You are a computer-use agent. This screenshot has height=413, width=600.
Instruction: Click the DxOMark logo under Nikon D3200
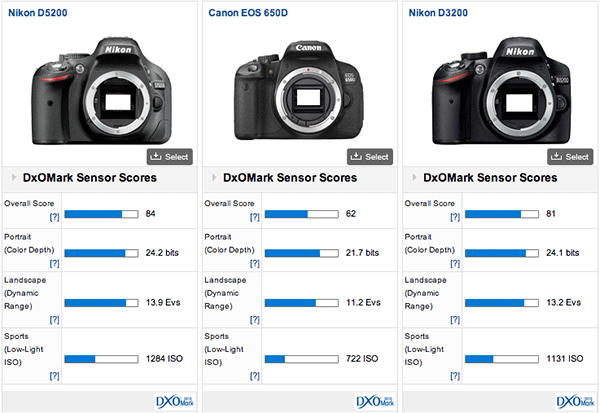pos(576,402)
